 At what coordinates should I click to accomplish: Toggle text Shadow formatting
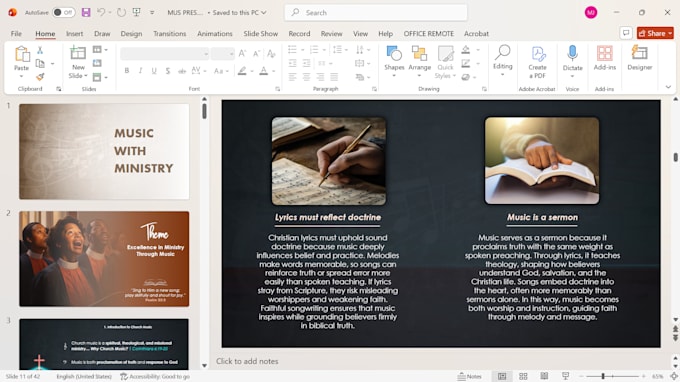click(x=168, y=71)
